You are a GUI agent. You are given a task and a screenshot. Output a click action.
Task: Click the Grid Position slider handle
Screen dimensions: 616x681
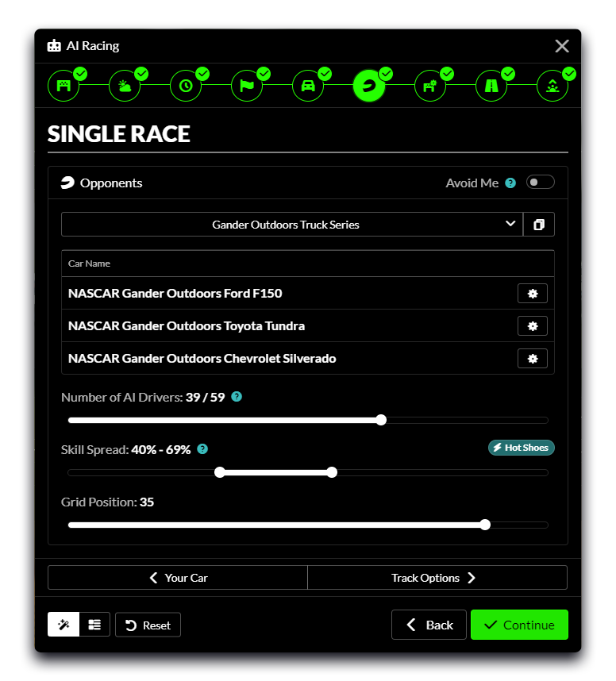[485, 525]
